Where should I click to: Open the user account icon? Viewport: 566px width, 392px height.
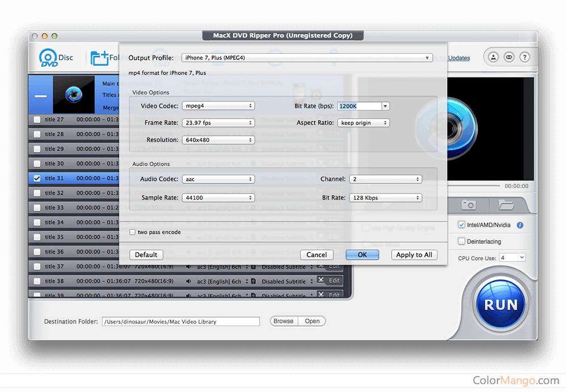point(494,57)
